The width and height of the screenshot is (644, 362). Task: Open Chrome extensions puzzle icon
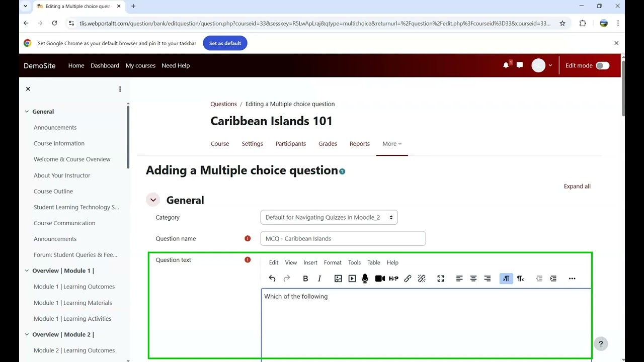click(x=583, y=23)
